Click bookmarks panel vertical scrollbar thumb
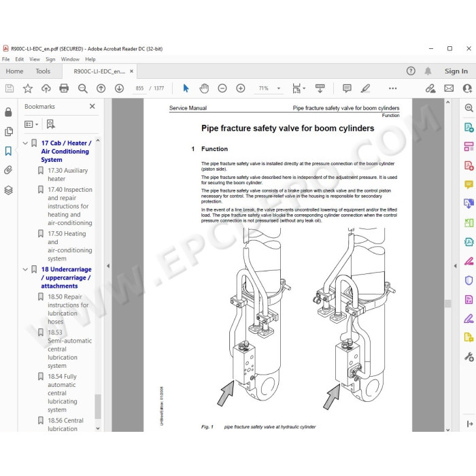The height and width of the screenshot is (476, 476). pyautogui.click(x=97, y=406)
